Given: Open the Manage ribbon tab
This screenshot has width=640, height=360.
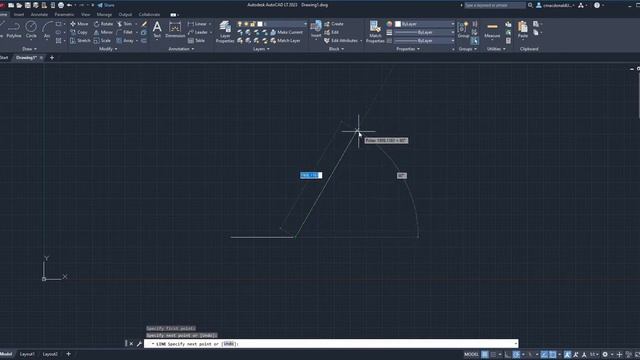Looking at the screenshot, I should click(x=104, y=14).
